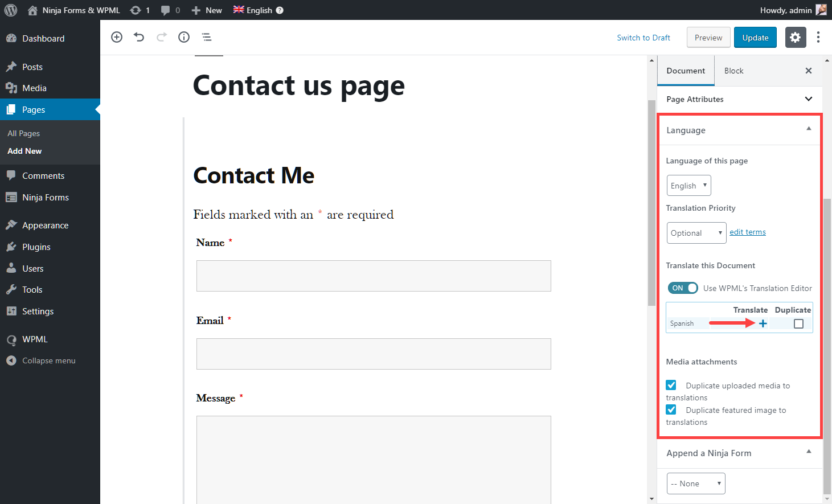
Task: Open the block navigation list icon
Action: pos(207,37)
